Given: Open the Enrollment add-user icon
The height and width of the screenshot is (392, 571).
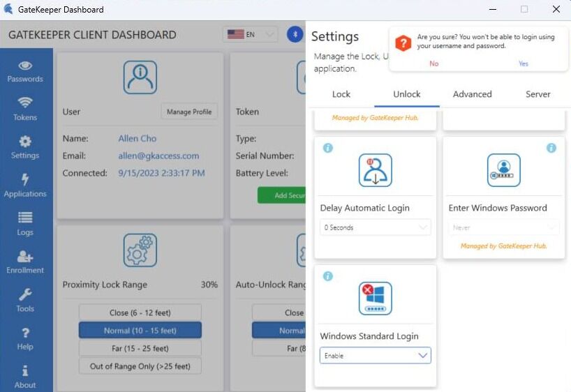Looking at the screenshot, I should pyautogui.click(x=25, y=256).
